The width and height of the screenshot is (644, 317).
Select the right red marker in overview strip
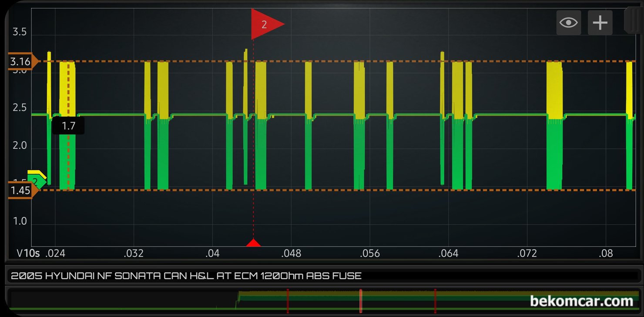click(x=435, y=301)
